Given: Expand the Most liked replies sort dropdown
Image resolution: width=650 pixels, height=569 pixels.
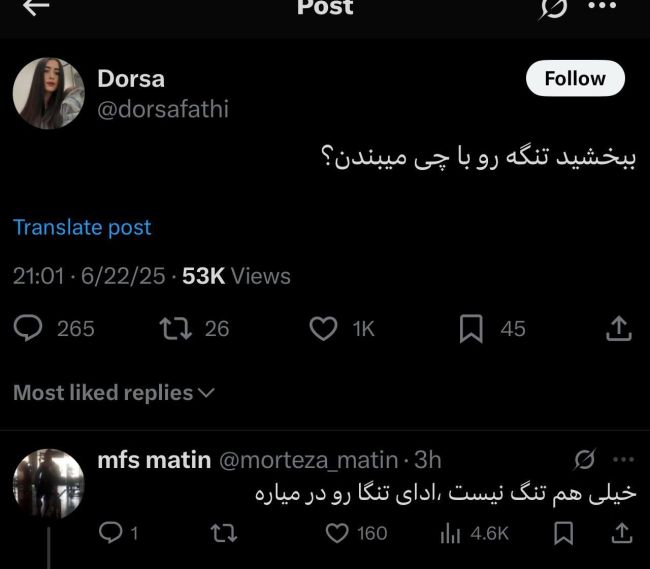Looking at the screenshot, I should pyautogui.click(x=114, y=393).
